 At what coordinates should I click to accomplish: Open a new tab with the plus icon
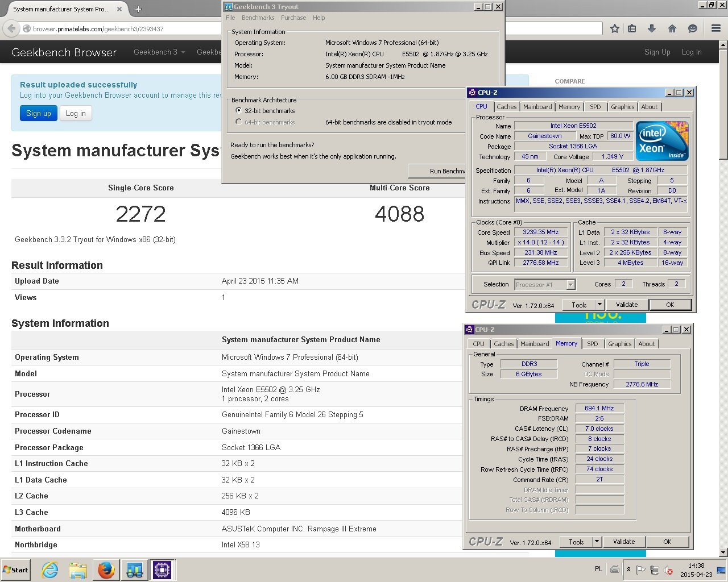tap(138, 9)
